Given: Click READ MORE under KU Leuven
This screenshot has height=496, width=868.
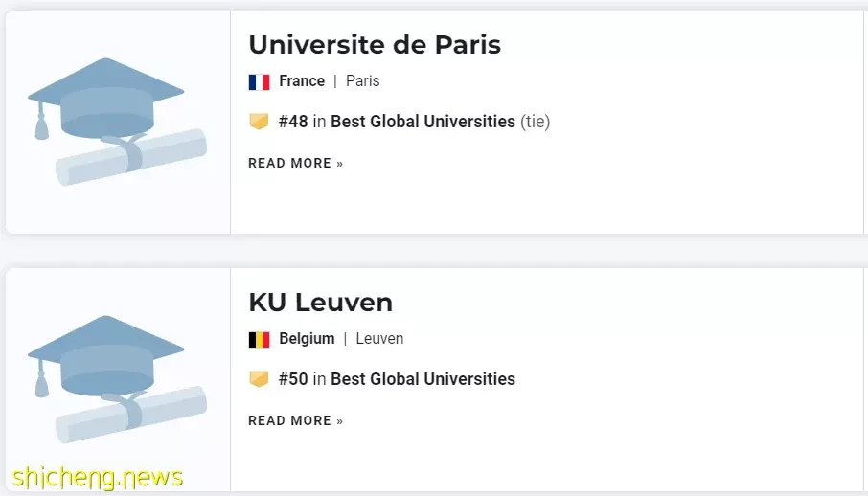Looking at the screenshot, I should (x=296, y=420).
